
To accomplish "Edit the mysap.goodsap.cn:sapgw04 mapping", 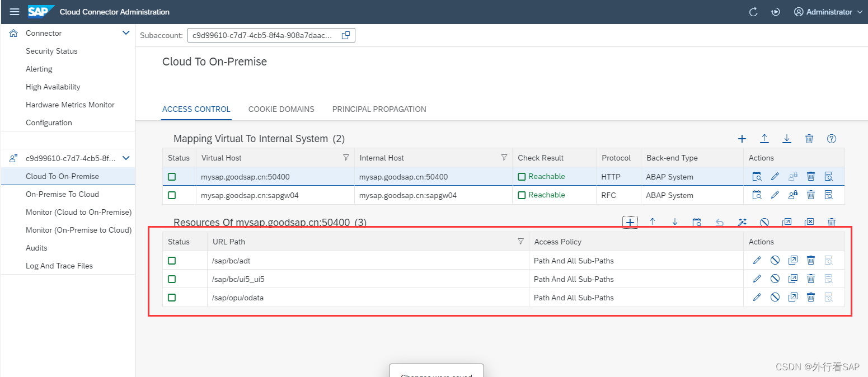I will click(x=775, y=195).
